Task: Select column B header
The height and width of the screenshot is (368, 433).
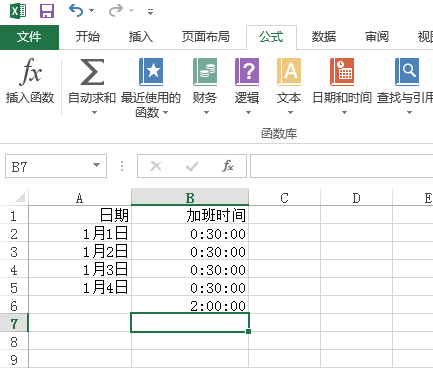Action: (x=190, y=198)
